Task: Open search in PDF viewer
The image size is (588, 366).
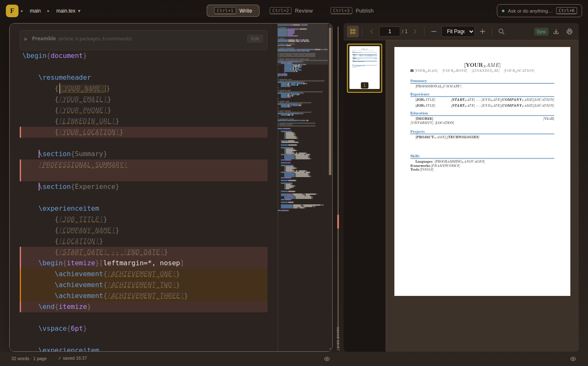Action: [x=501, y=31]
